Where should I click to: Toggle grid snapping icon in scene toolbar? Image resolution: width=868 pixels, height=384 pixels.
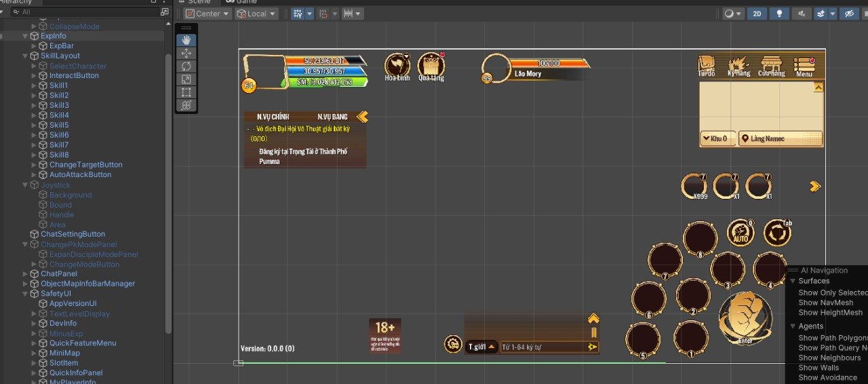297,14
